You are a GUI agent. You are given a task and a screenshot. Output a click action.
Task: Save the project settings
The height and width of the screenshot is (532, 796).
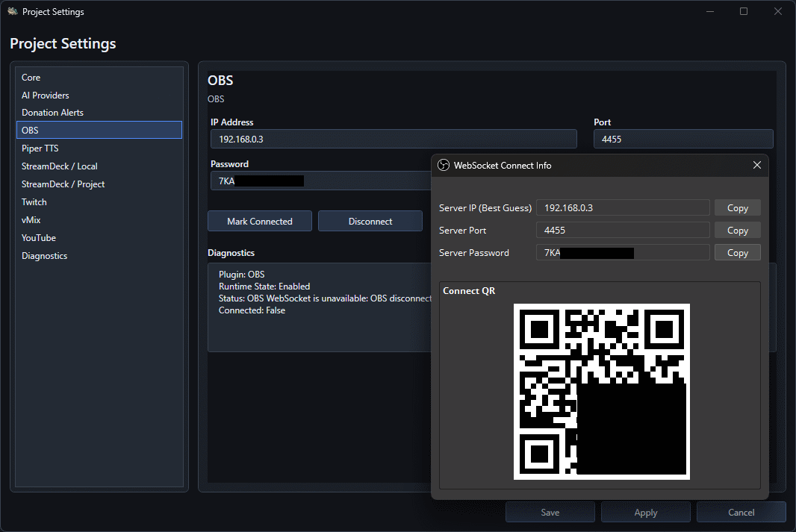tap(550, 512)
